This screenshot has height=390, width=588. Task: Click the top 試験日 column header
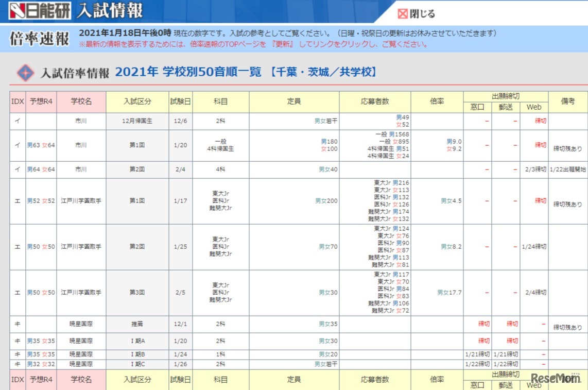click(x=180, y=101)
